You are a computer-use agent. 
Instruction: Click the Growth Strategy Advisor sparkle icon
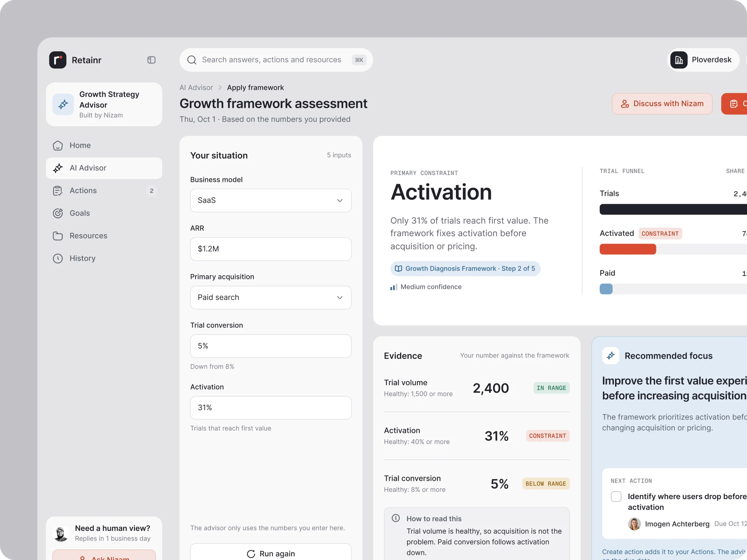(x=63, y=105)
